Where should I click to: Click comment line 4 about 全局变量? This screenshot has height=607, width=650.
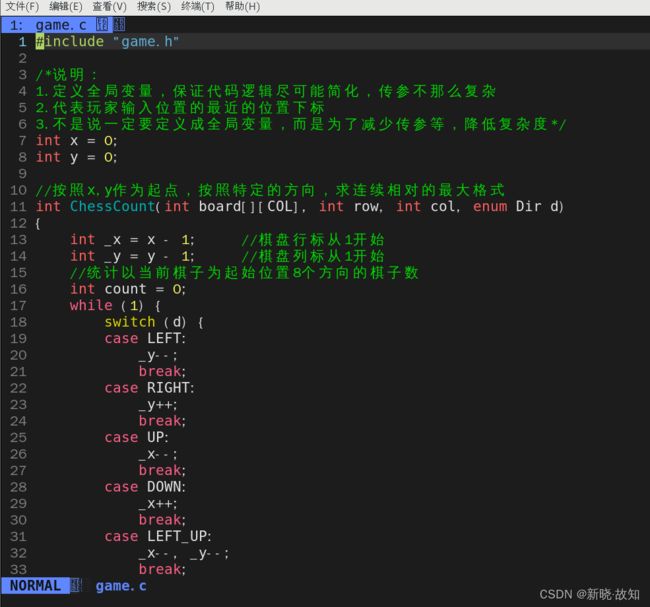point(266,91)
